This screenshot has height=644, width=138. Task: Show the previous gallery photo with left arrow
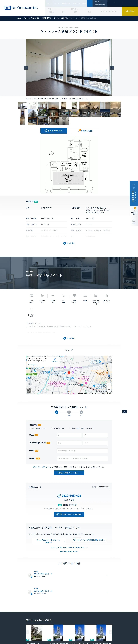point(26,68)
